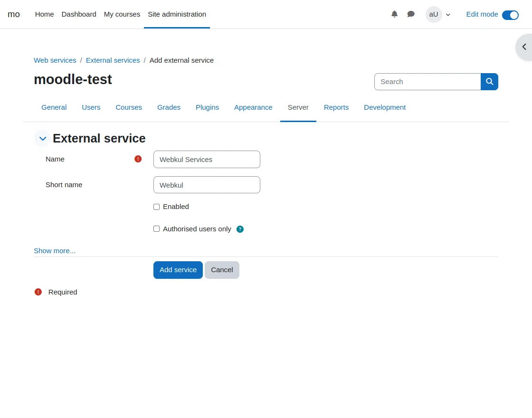Click the Edit mode toggle slider
This screenshot has width=532, height=418.
click(510, 15)
